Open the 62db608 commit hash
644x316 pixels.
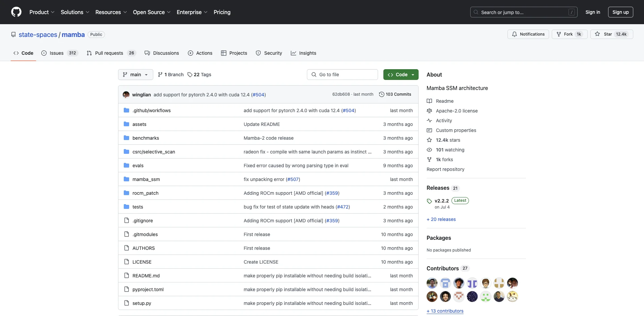(341, 94)
